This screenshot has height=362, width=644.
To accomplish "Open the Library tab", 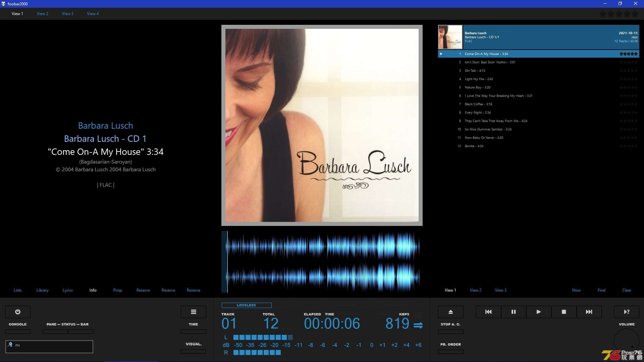I will pyautogui.click(x=43, y=290).
